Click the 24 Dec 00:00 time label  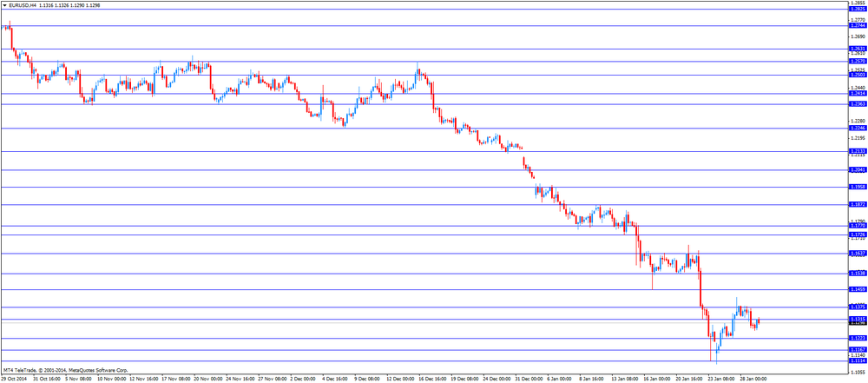498,380
